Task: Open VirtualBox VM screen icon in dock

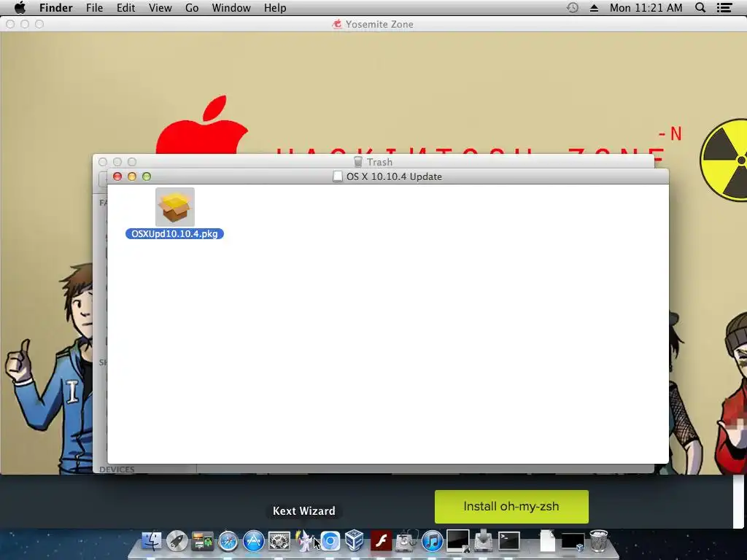Action: pyautogui.click(x=573, y=542)
